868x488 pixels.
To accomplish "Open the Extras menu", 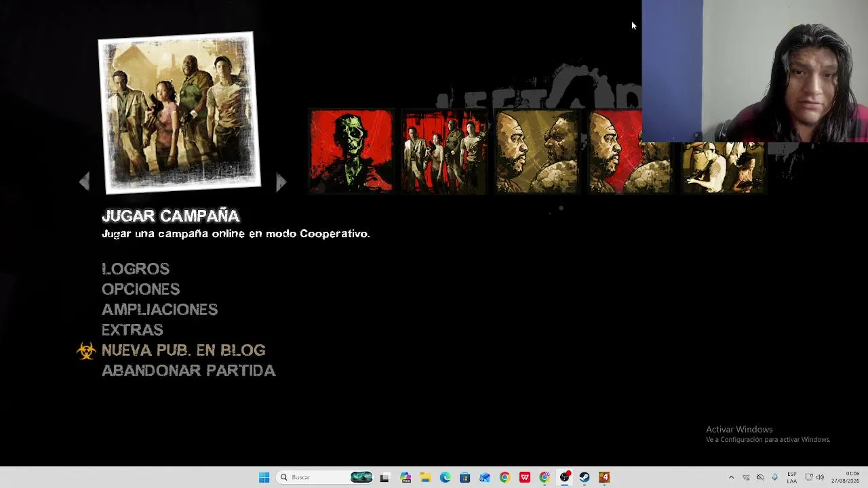I will (x=132, y=330).
